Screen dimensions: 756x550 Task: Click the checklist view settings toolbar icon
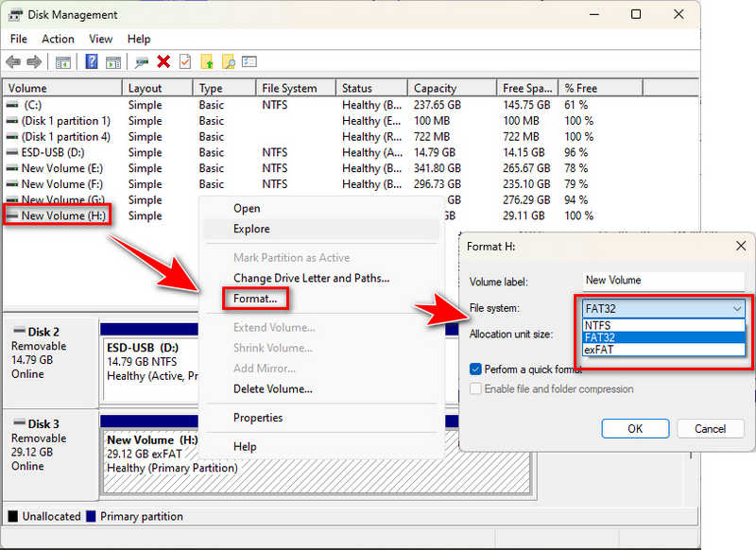(x=249, y=61)
